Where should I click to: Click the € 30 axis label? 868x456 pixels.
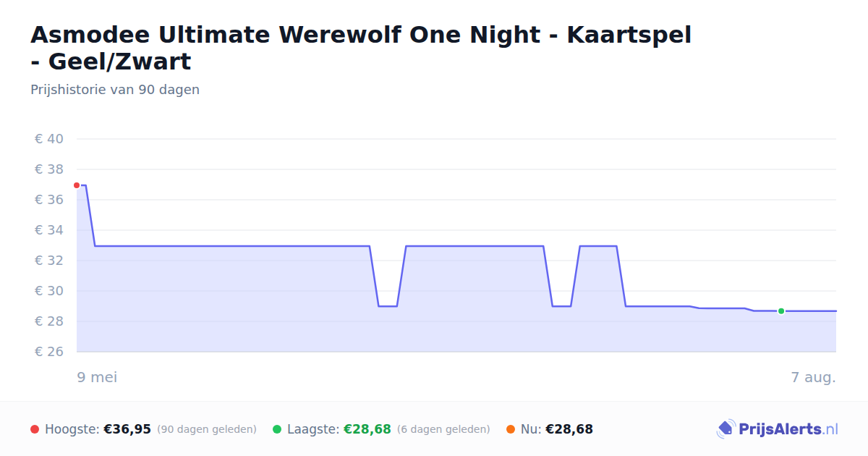tap(49, 291)
